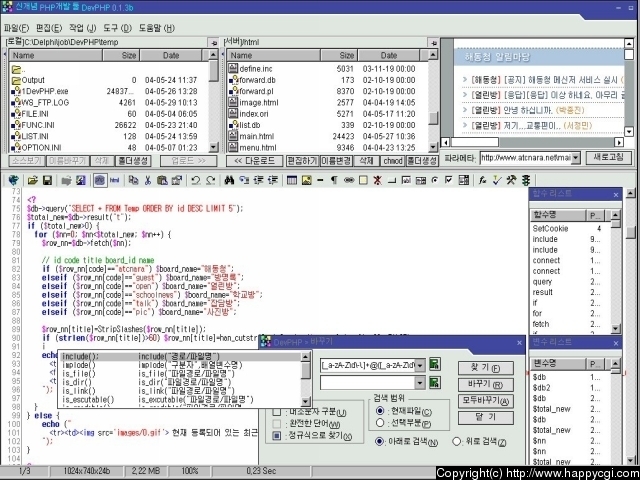Click the globe icon in editor toolbar

pyautogui.click(x=14, y=180)
